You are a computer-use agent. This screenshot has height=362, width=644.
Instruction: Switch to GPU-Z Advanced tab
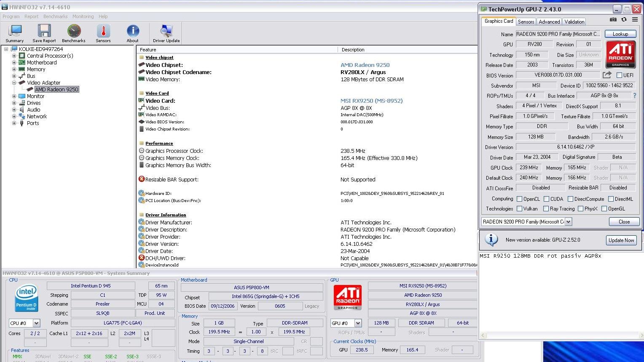549,21
